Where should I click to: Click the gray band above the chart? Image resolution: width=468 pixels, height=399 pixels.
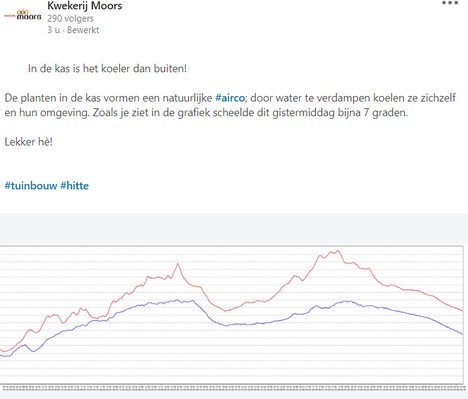coord(234,229)
